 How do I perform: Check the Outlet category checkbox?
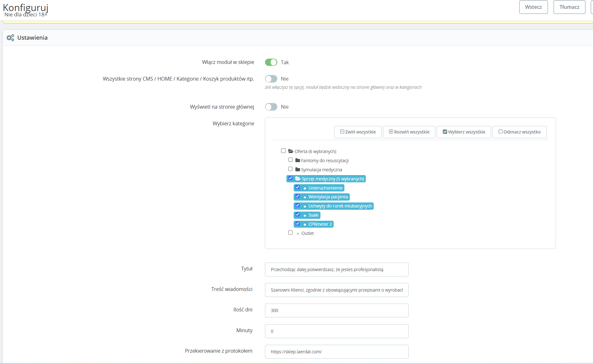pos(291,233)
